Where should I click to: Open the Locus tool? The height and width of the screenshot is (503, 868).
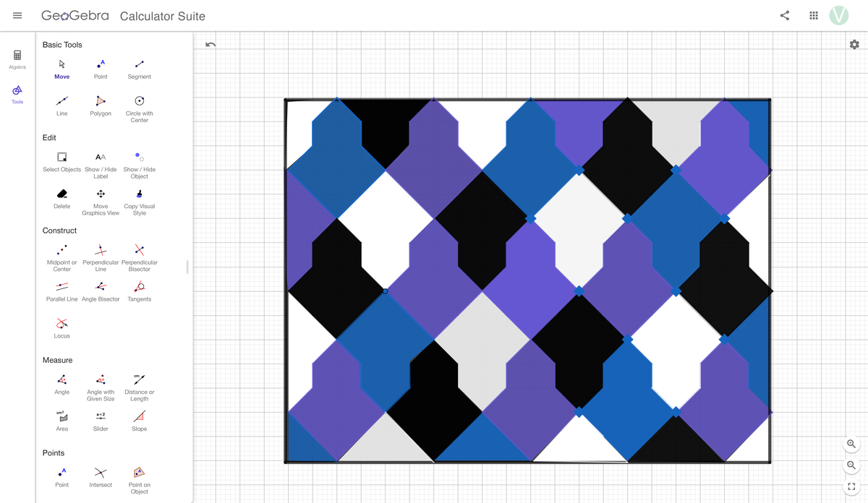point(61,325)
